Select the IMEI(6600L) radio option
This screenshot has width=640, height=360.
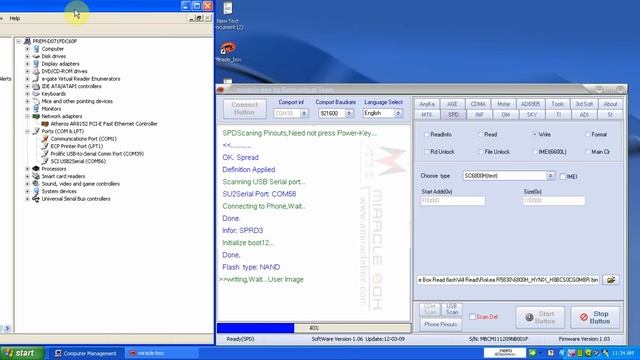click(535, 152)
